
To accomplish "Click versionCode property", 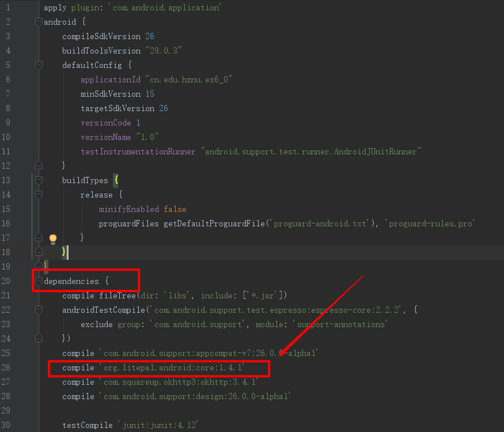I will click(x=106, y=123).
